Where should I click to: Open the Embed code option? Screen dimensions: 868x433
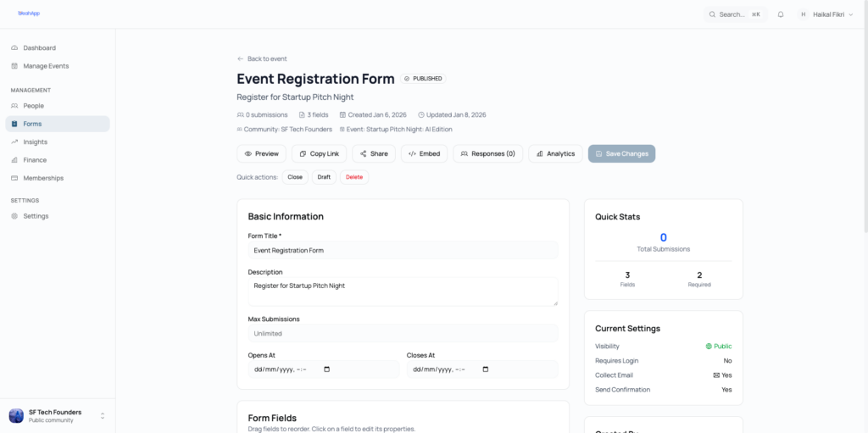click(x=424, y=153)
